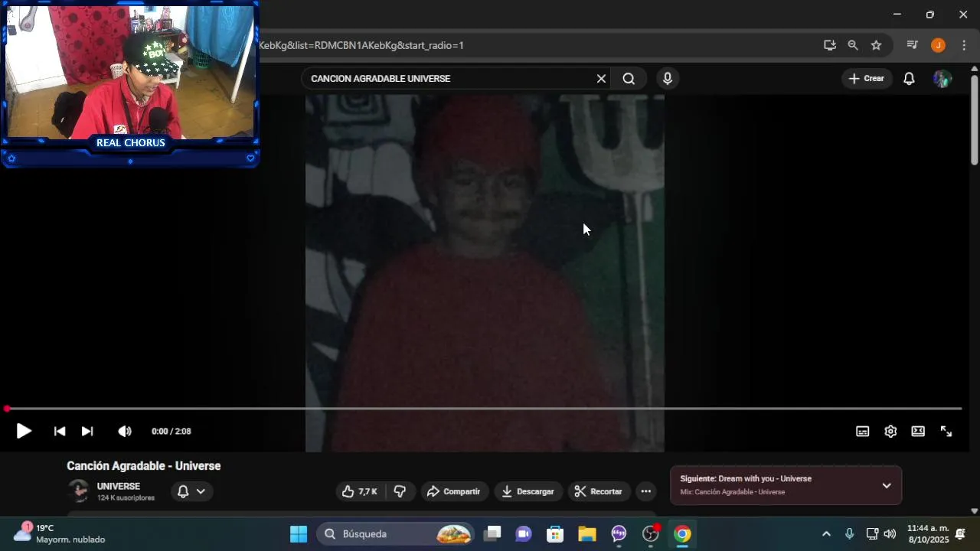Open more actions three-dot menu
This screenshot has width=980, height=551.
(x=646, y=491)
